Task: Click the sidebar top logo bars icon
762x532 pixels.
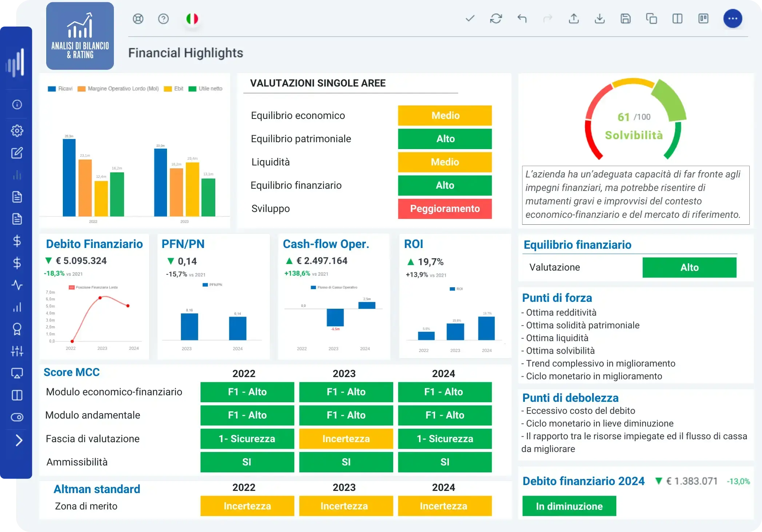Action: tap(16, 62)
